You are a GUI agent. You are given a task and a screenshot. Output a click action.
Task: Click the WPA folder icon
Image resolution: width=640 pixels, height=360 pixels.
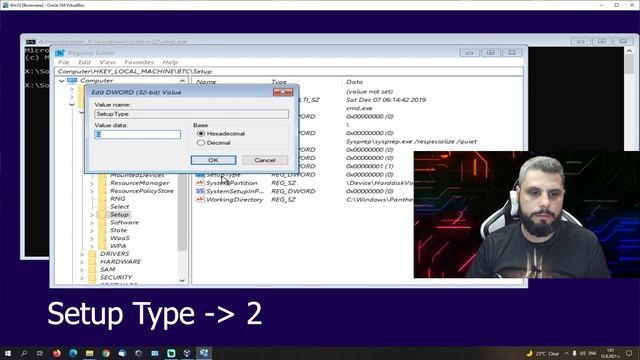coord(102,246)
